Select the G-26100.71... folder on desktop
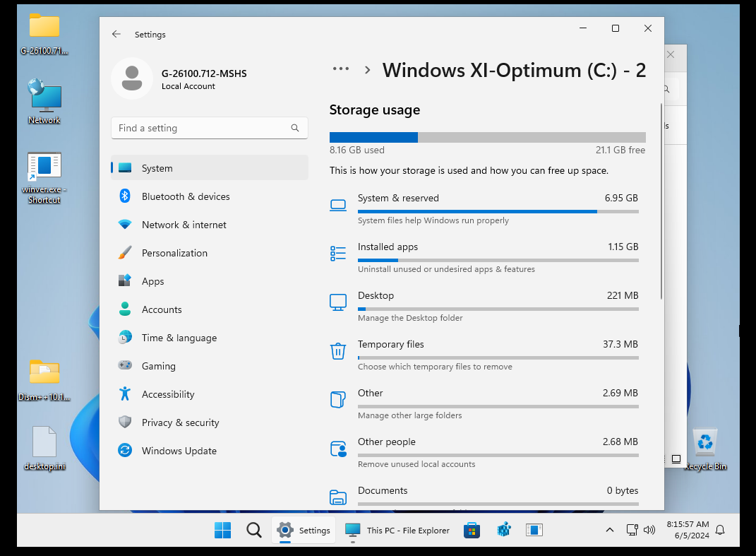 (44, 34)
